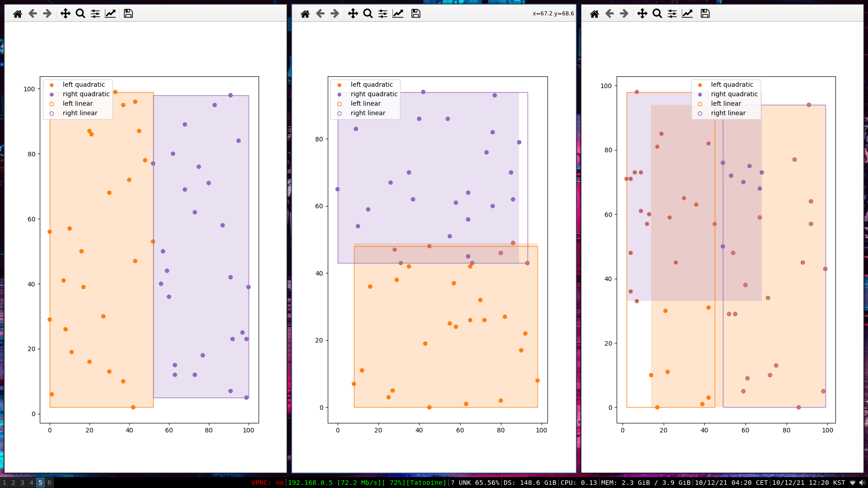The height and width of the screenshot is (488, 868).
Task: Click volume speaker icon in system tray
Action: (x=862, y=483)
